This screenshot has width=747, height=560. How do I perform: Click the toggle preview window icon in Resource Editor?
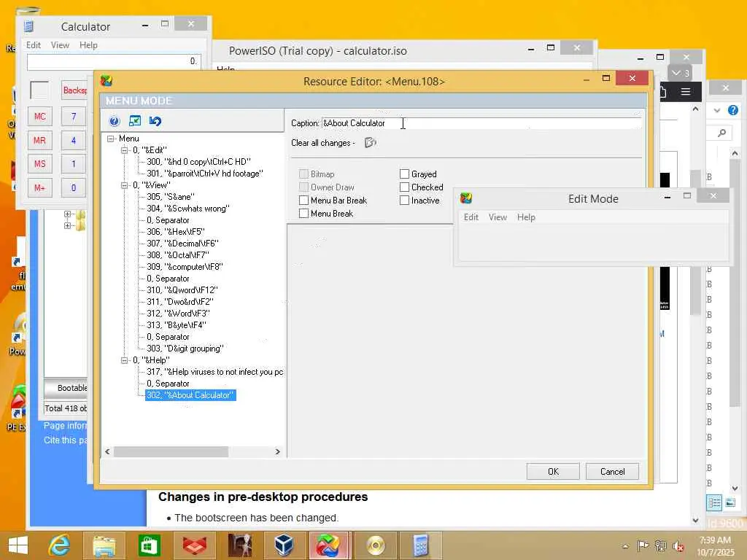135,121
